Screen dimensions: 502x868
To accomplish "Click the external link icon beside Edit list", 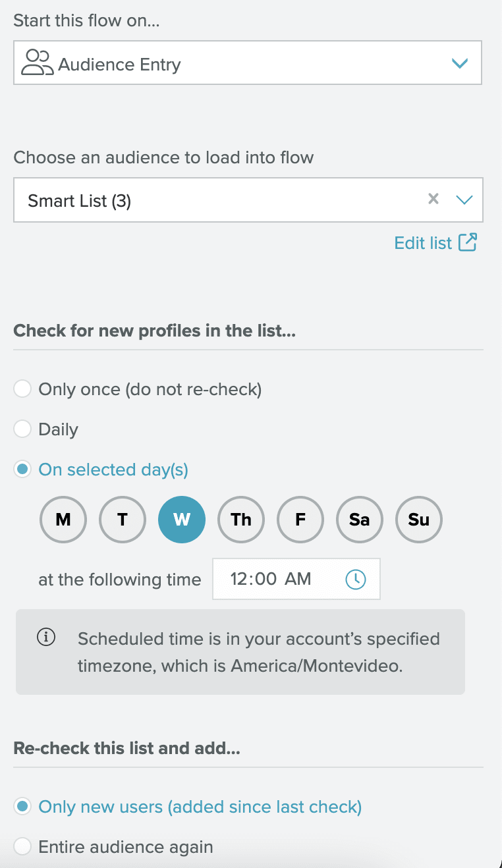I will pos(467,242).
